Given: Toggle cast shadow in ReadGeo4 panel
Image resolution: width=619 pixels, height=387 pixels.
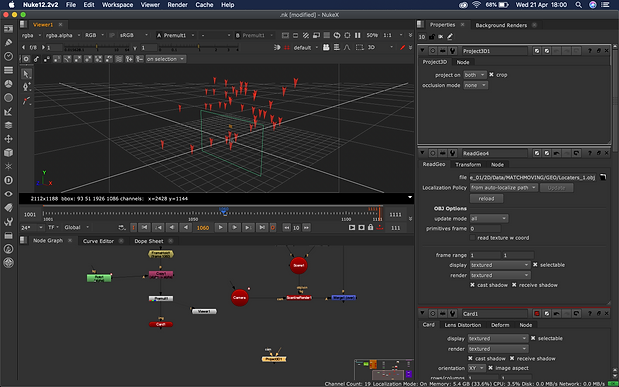Looking at the screenshot, I should (x=473, y=285).
